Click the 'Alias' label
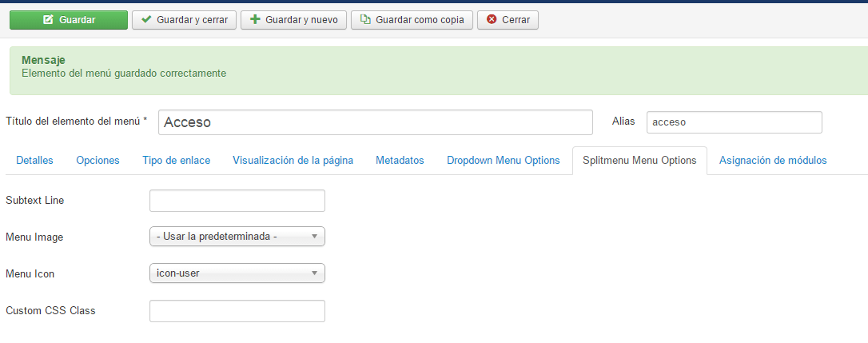Screen dimensions: 868x343 click(x=623, y=122)
